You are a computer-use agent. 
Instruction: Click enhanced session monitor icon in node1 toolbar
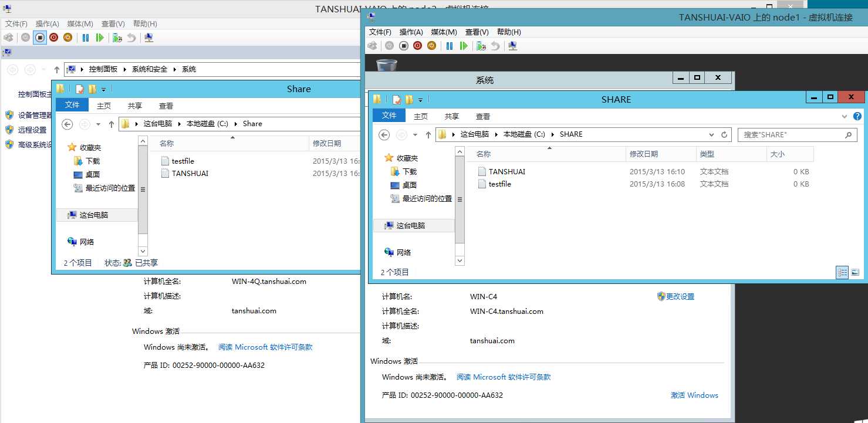click(513, 46)
